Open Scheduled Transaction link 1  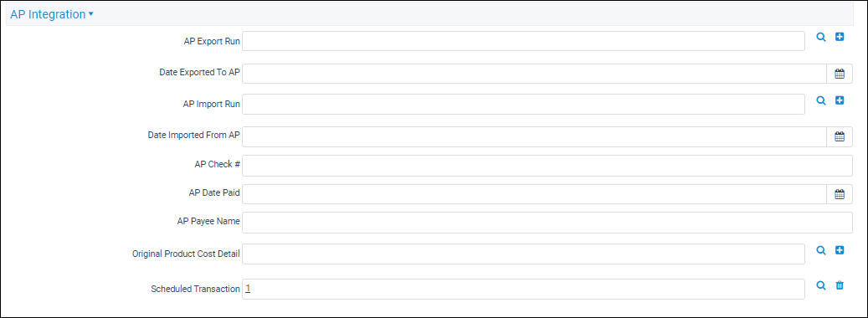248,289
